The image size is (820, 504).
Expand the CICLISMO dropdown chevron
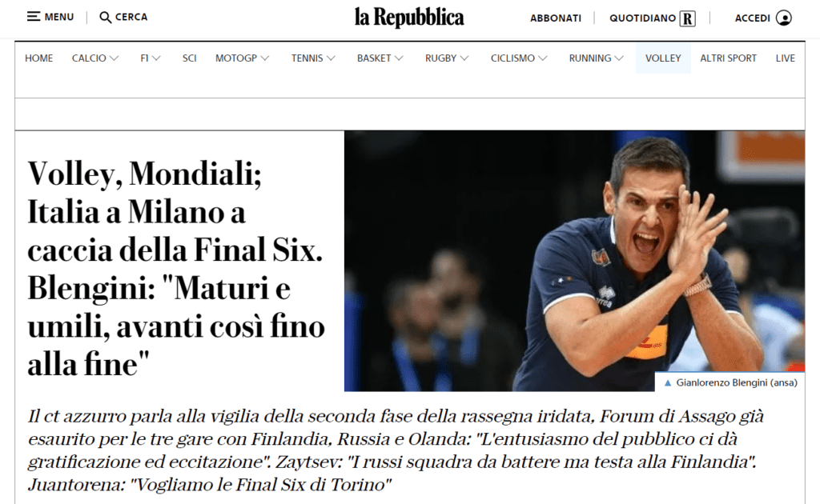(x=542, y=58)
